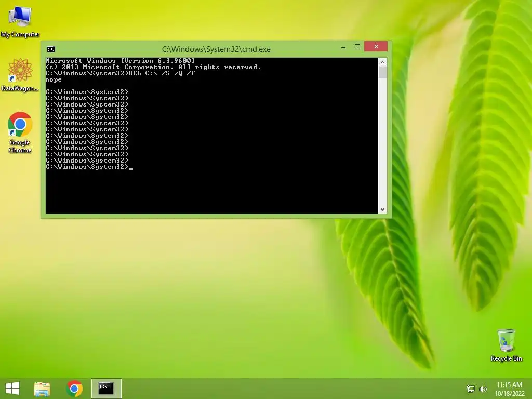Close the cmd.exe window
Image resolution: width=532 pixels, height=399 pixels.
pyautogui.click(x=376, y=46)
